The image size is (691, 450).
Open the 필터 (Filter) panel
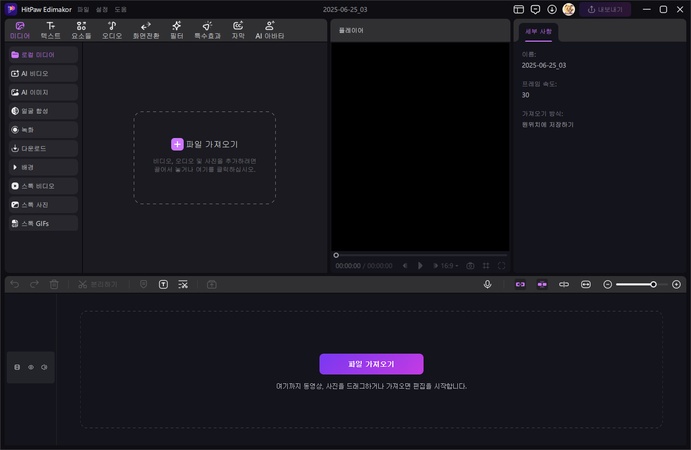click(x=176, y=30)
